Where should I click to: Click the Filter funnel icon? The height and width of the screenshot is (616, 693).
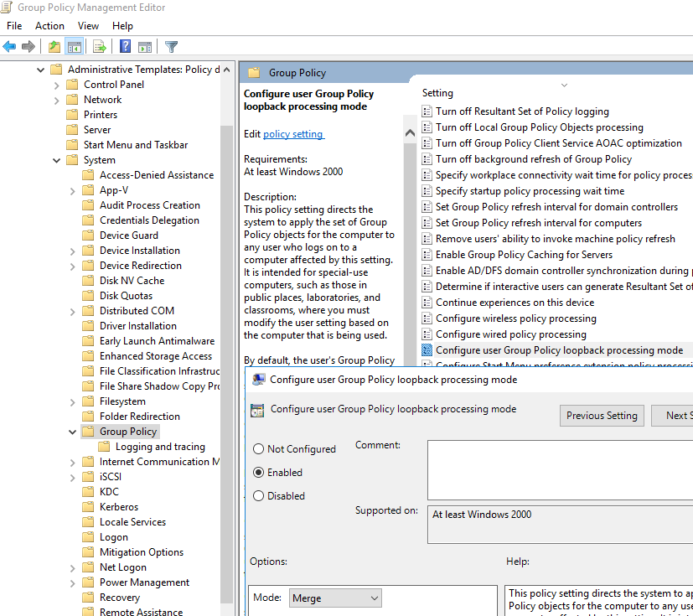point(171,46)
